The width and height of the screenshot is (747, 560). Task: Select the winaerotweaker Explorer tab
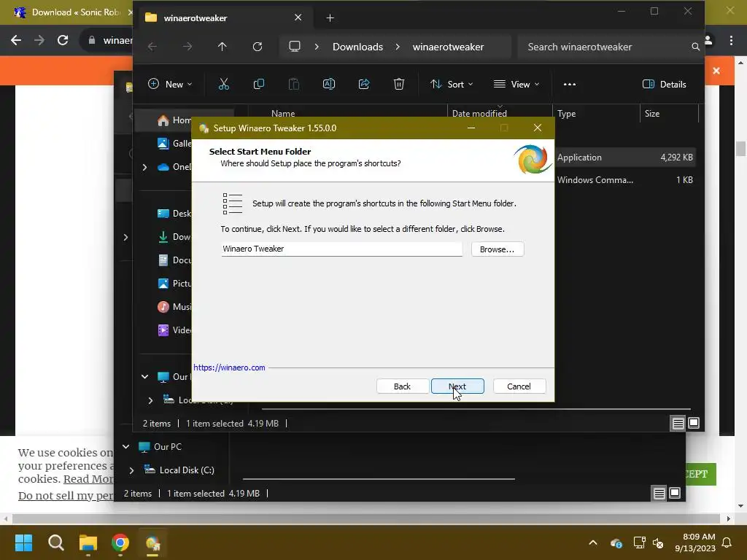223,17
